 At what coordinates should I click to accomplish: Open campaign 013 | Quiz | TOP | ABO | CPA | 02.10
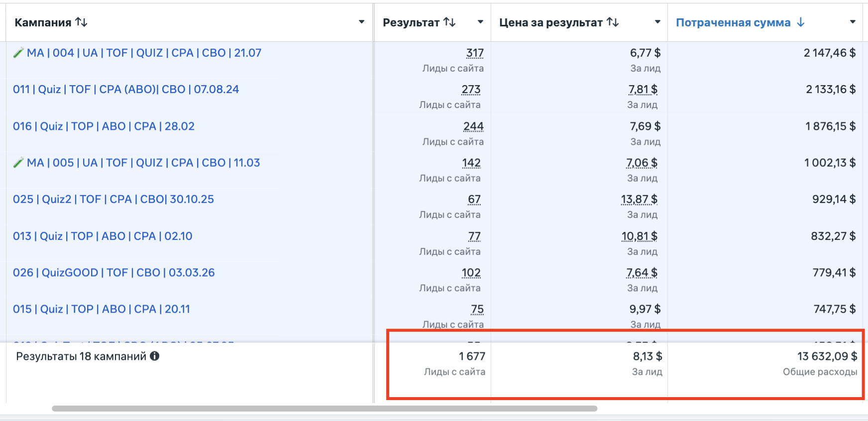103,236
